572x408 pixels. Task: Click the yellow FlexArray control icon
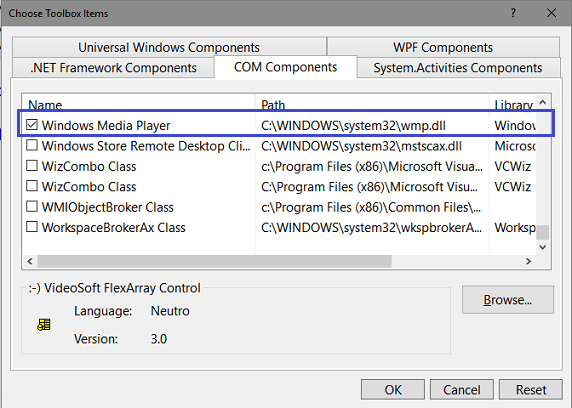[44, 324]
